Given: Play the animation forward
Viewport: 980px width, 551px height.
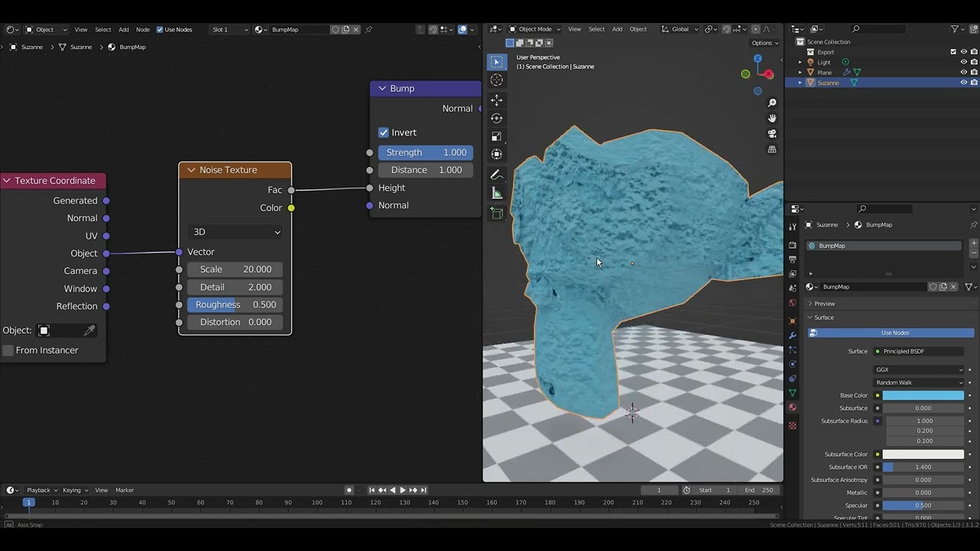Looking at the screenshot, I should click(x=403, y=491).
